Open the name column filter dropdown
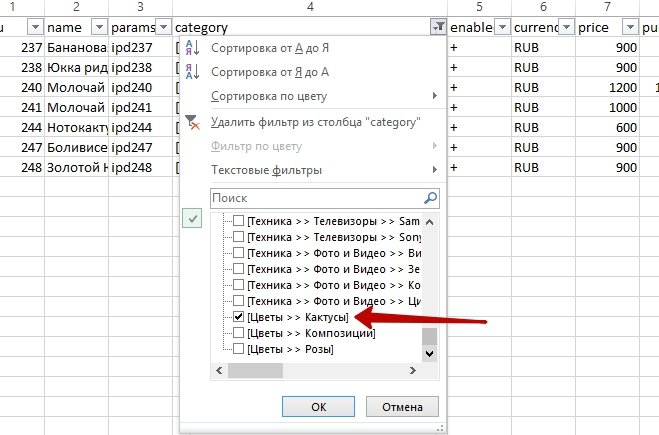 click(97, 27)
